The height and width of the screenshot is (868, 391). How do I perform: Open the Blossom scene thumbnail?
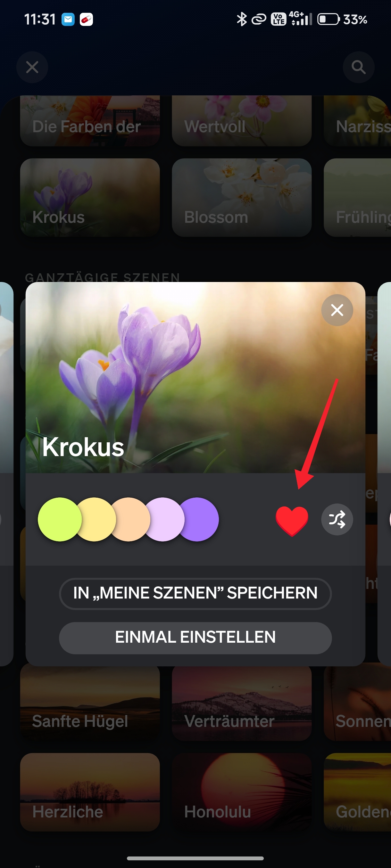pyautogui.click(x=242, y=198)
